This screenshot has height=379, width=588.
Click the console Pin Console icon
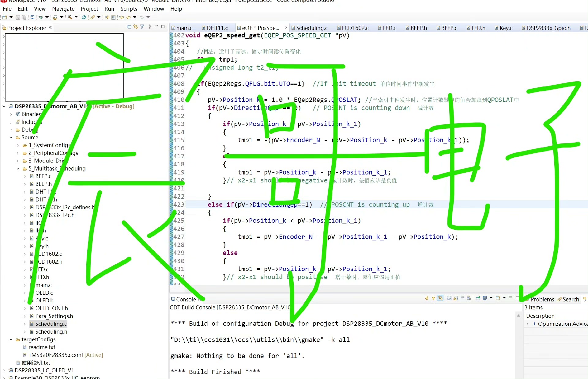[x=478, y=298]
